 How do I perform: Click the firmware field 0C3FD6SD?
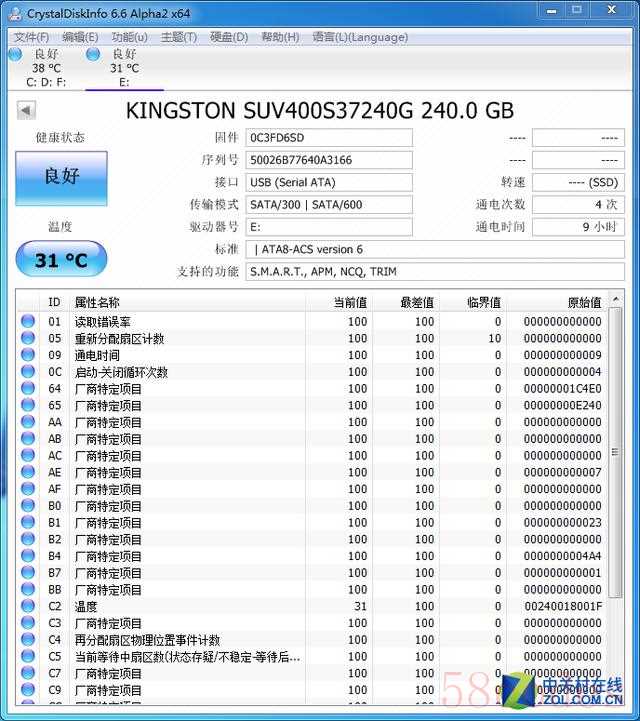click(x=329, y=138)
